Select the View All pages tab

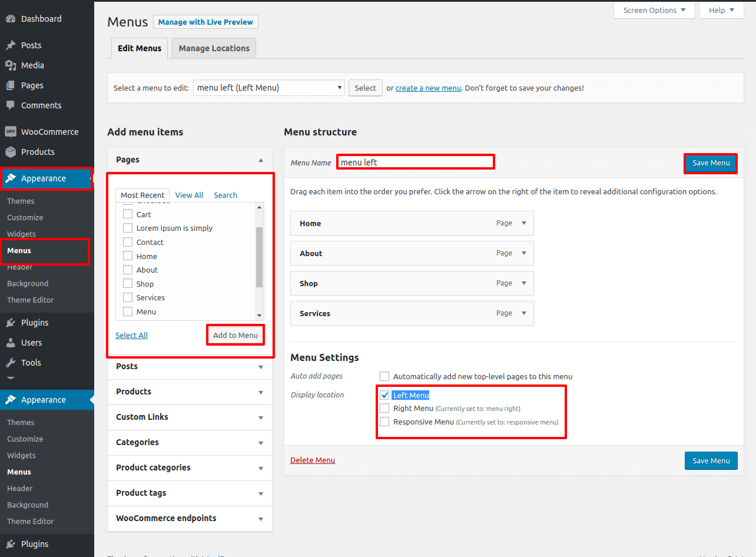pos(190,195)
